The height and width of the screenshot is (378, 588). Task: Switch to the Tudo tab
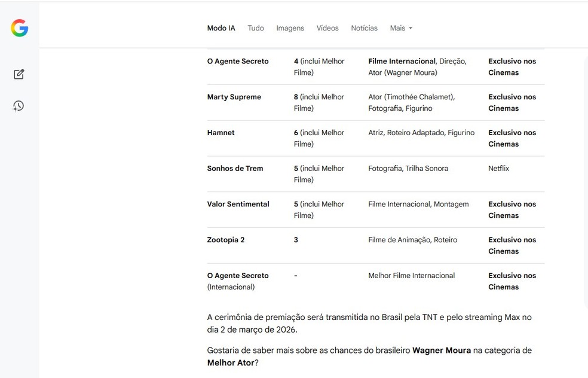tap(256, 28)
